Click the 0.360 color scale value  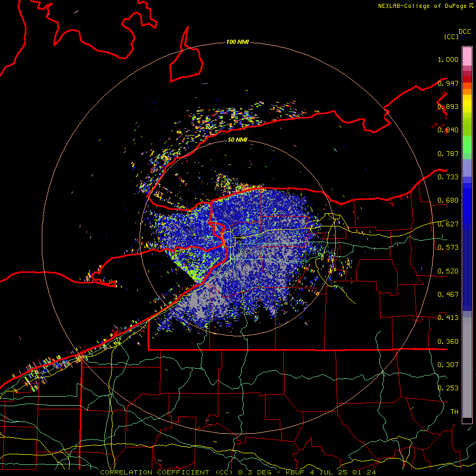coord(448,342)
